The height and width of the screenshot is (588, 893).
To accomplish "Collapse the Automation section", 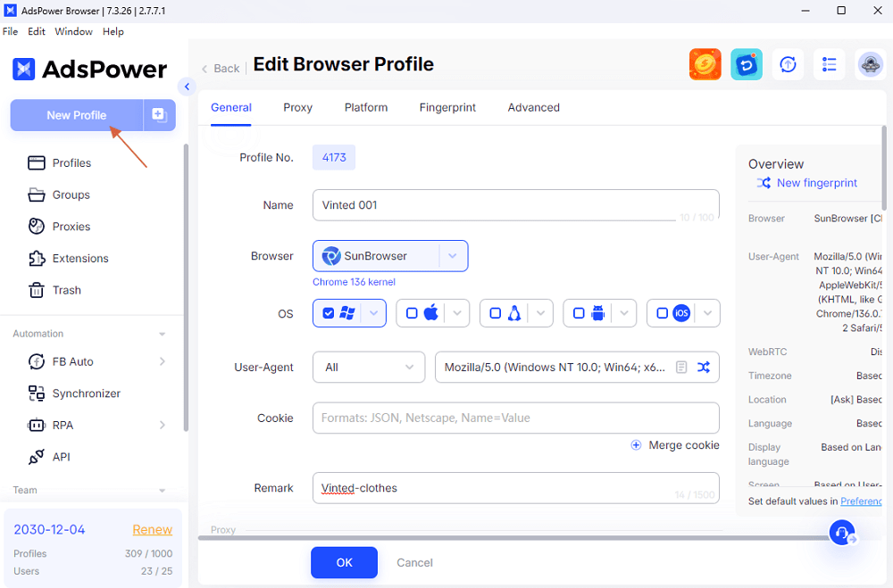I will point(163,334).
